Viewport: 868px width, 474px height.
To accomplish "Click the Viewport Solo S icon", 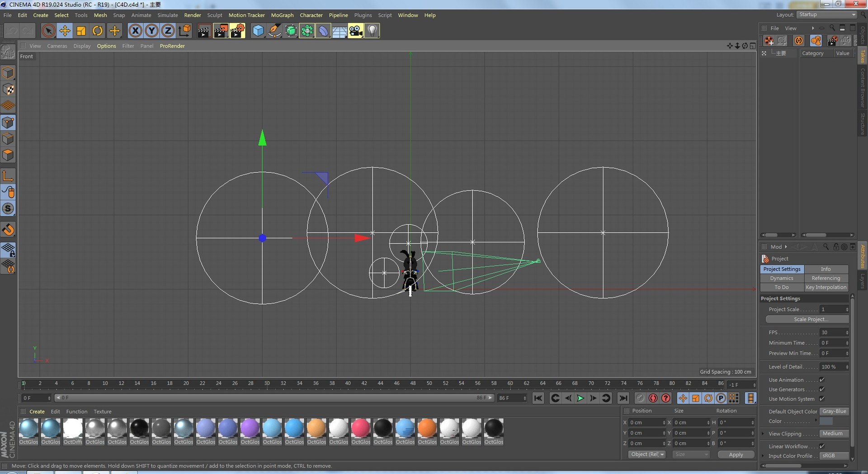I will (8, 209).
